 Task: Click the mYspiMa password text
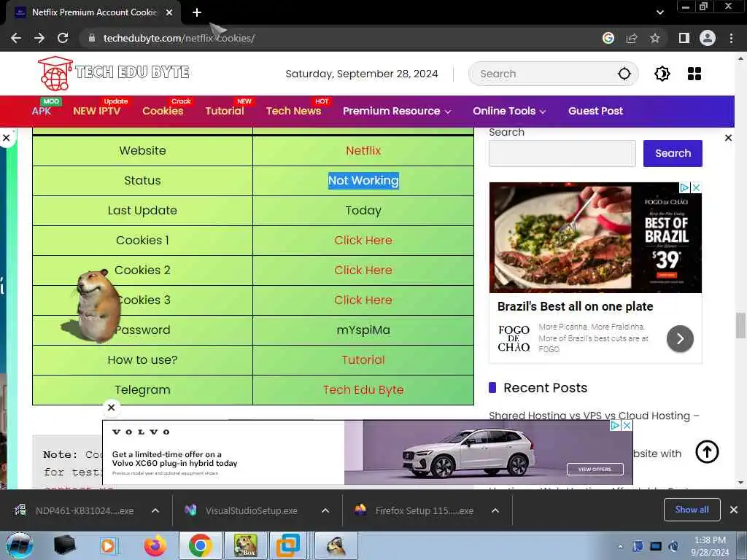coord(363,330)
